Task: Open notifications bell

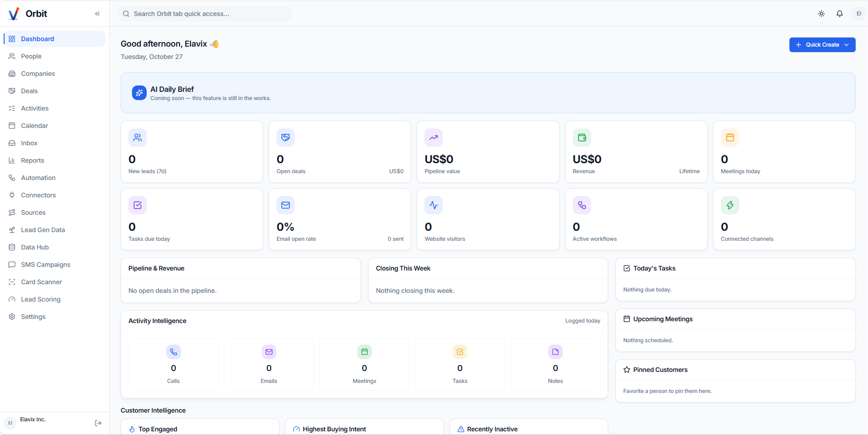Action: click(840, 14)
